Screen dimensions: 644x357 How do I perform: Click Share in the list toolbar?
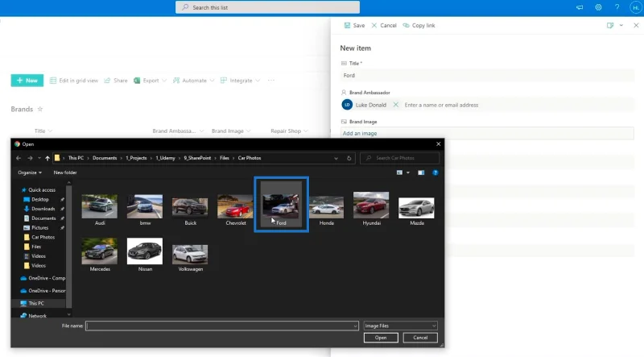tap(116, 81)
